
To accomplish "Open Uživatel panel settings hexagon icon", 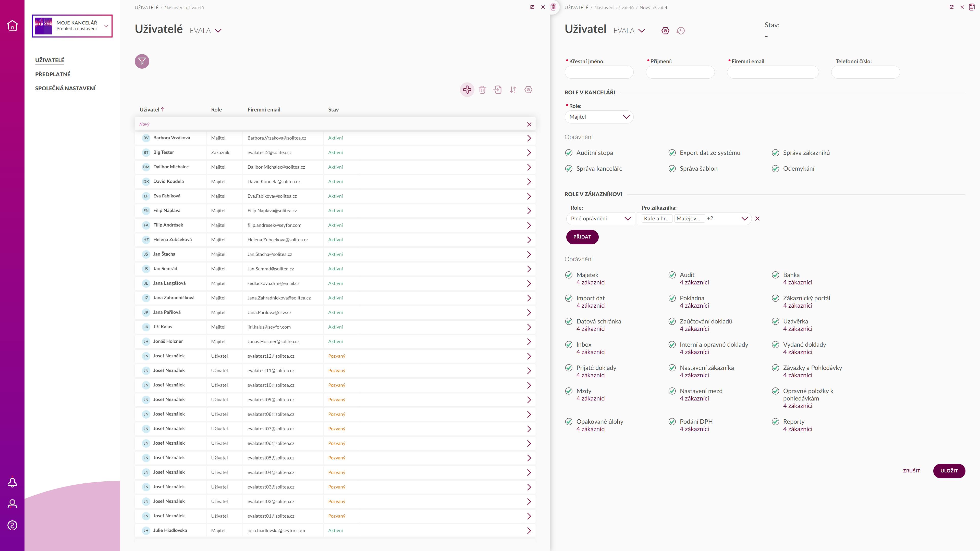I will pyautogui.click(x=665, y=31).
